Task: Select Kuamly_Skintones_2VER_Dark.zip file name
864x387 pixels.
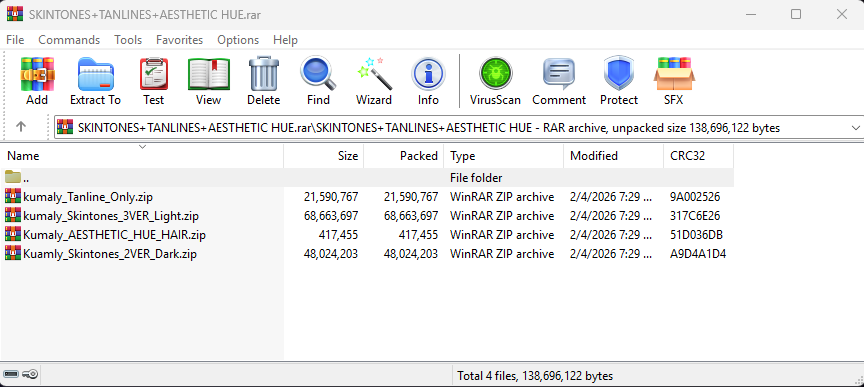Action: [110, 254]
